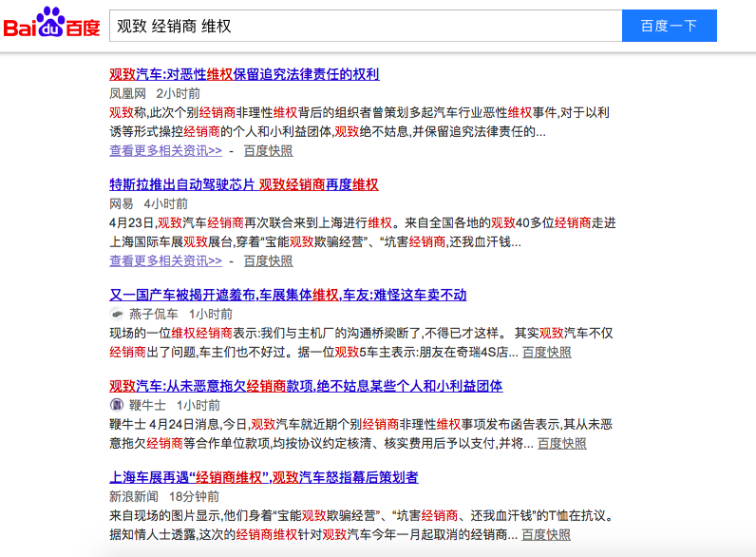
Task: Click the 4小时前 timestamp
Action: click(x=166, y=203)
